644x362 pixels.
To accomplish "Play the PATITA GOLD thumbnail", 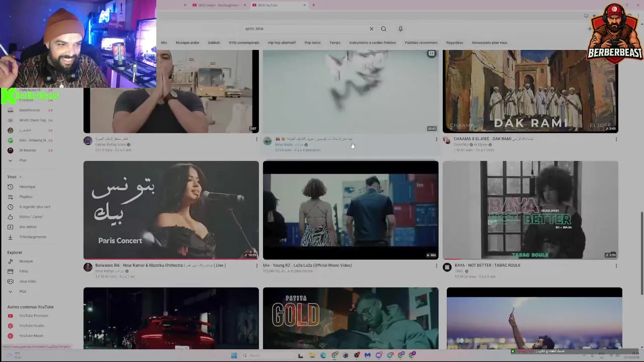I will (351, 318).
